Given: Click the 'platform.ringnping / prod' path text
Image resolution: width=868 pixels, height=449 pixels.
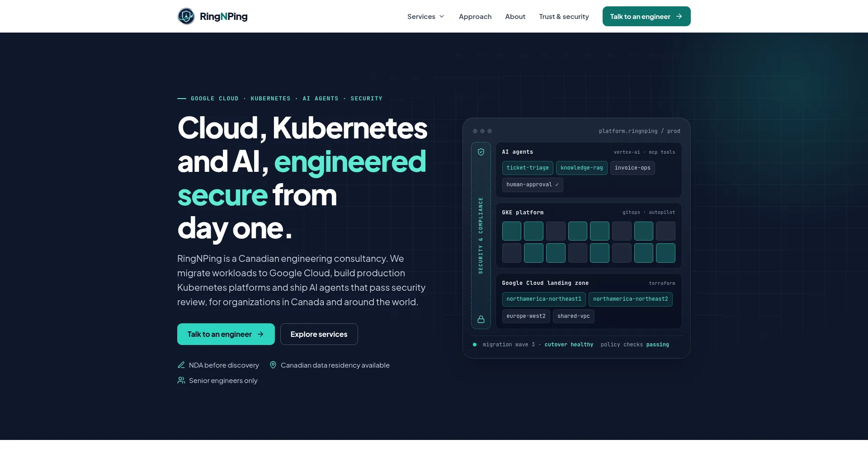Looking at the screenshot, I should coord(640,131).
